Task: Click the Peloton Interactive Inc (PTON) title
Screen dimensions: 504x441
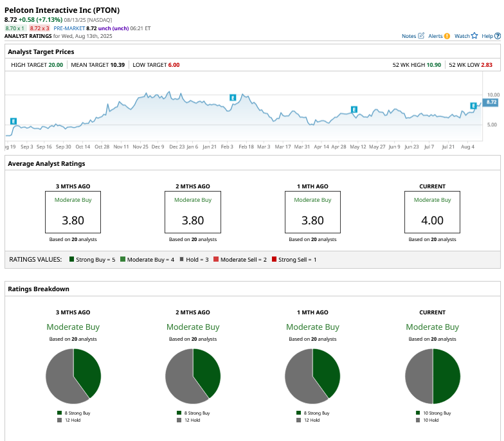Action: 62,10
